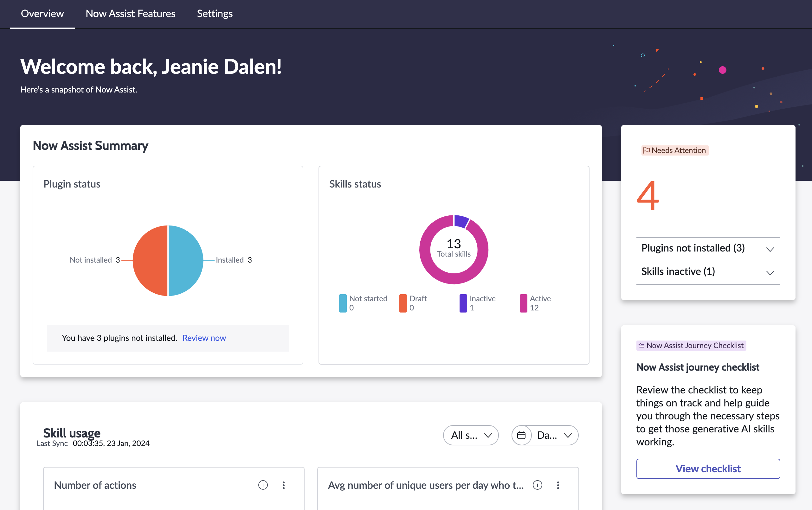The height and width of the screenshot is (510, 812).
Task: Click the Skills status card title
Action: click(355, 184)
